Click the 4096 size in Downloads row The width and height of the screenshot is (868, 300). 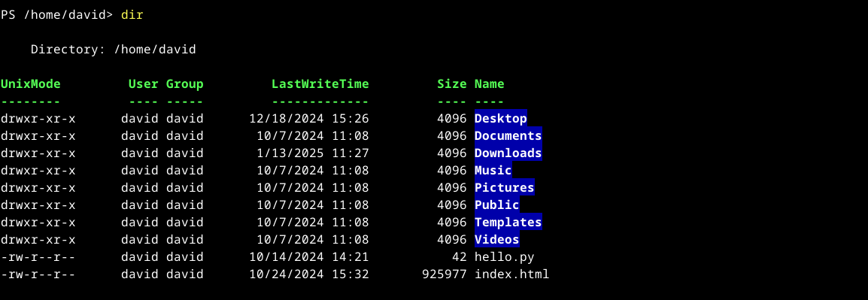(x=452, y=153)
